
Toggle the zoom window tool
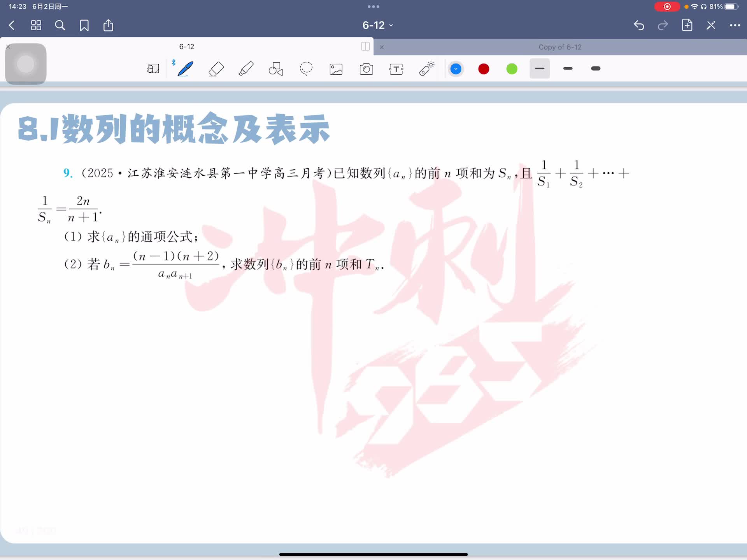(x=153, y=69)
